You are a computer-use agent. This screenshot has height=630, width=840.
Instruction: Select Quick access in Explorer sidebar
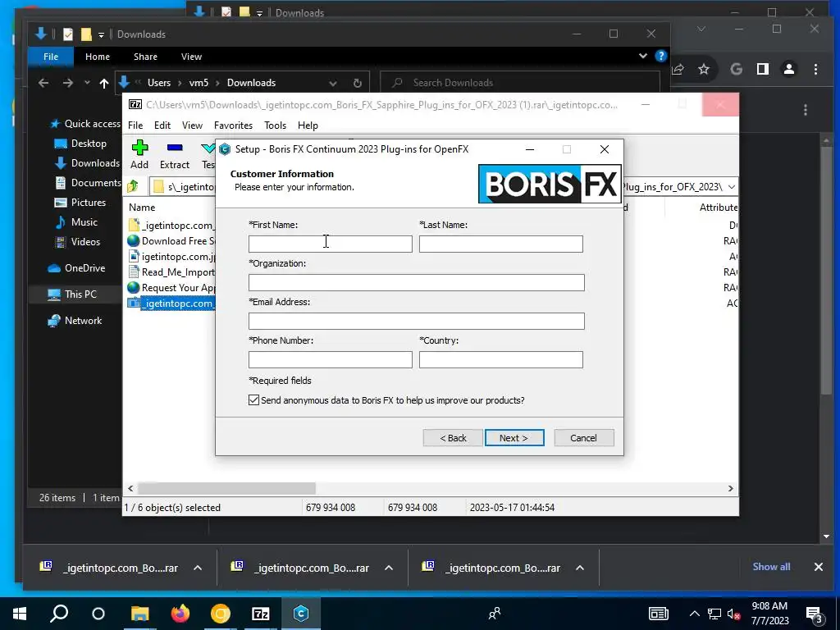[85, 124]
